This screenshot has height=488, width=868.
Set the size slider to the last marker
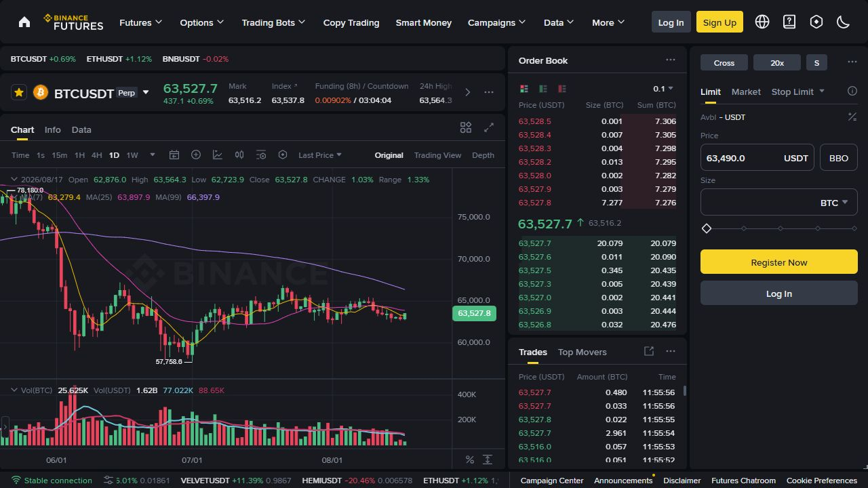click(854, 228)
